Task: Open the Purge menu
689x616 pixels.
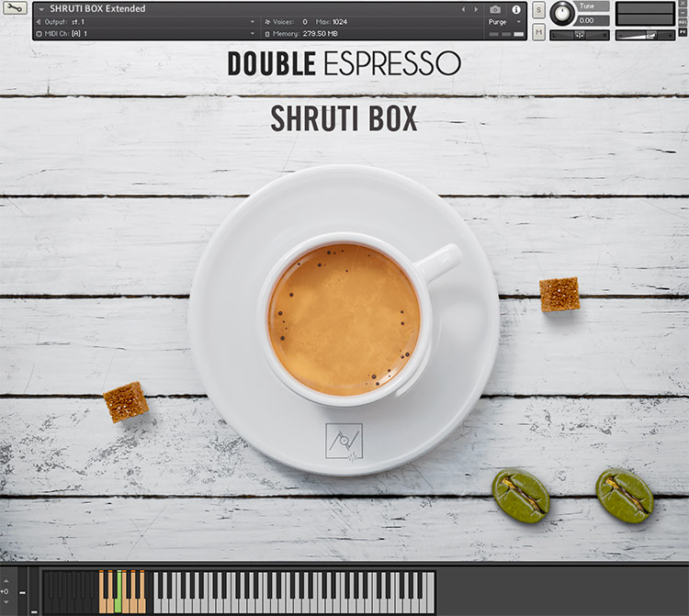Action: pyautogui.click(x=504, y=21)
